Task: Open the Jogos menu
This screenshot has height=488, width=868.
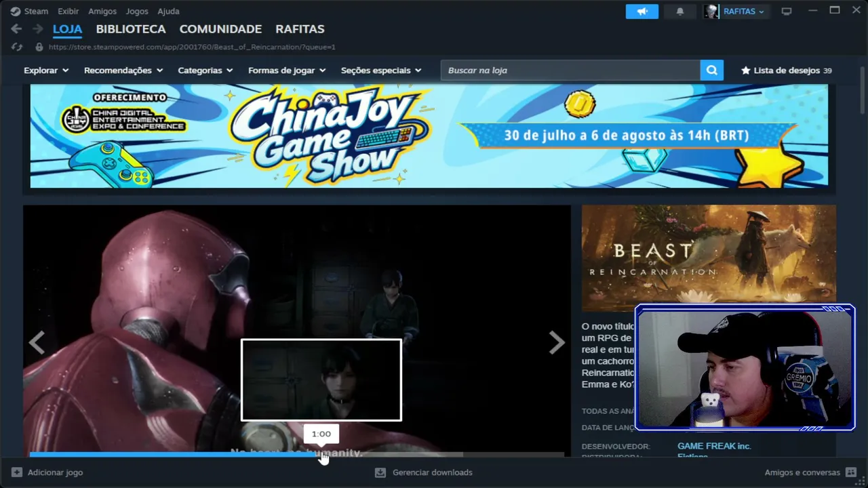Action: (137, 12)
